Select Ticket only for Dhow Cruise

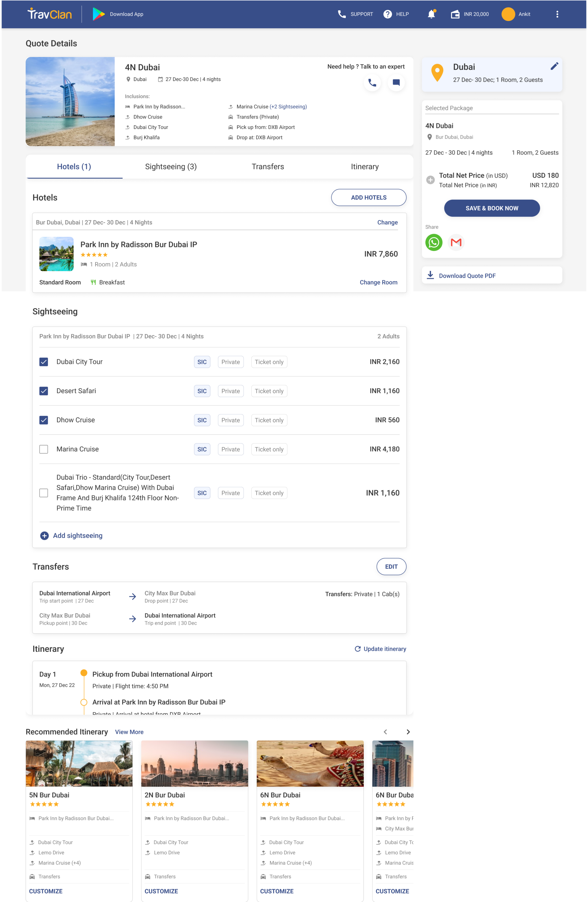pyautogui.click(x=269, y=420)
